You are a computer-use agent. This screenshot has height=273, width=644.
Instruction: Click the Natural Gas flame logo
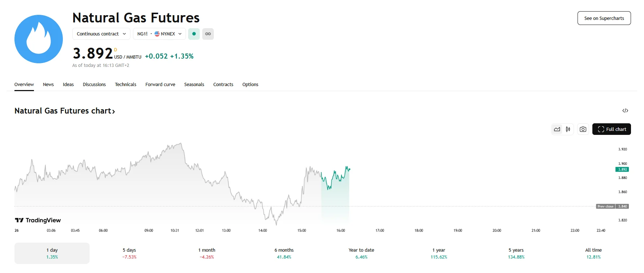tap(39, 39)
